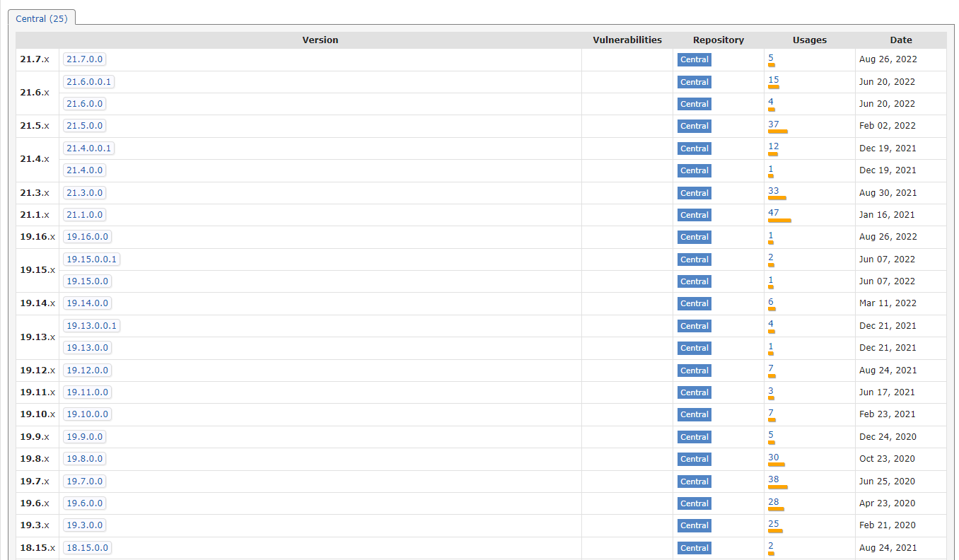
Task: Select the date Oct 23, 2020
Action: point(887,459)
